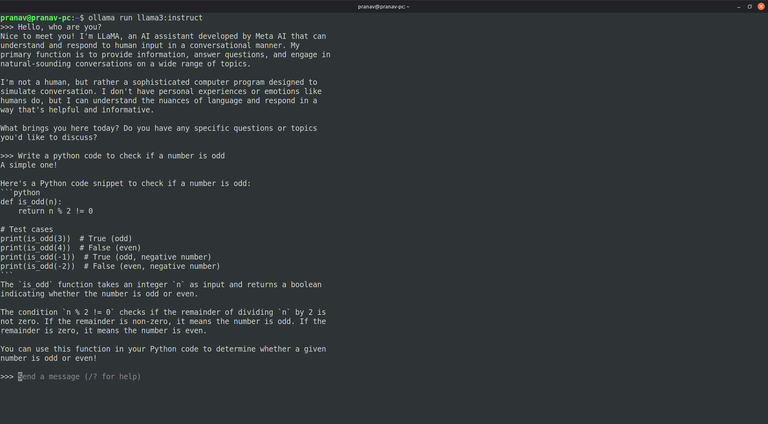
Task: Close the terminal window
Action: click(x=761, y=6)
